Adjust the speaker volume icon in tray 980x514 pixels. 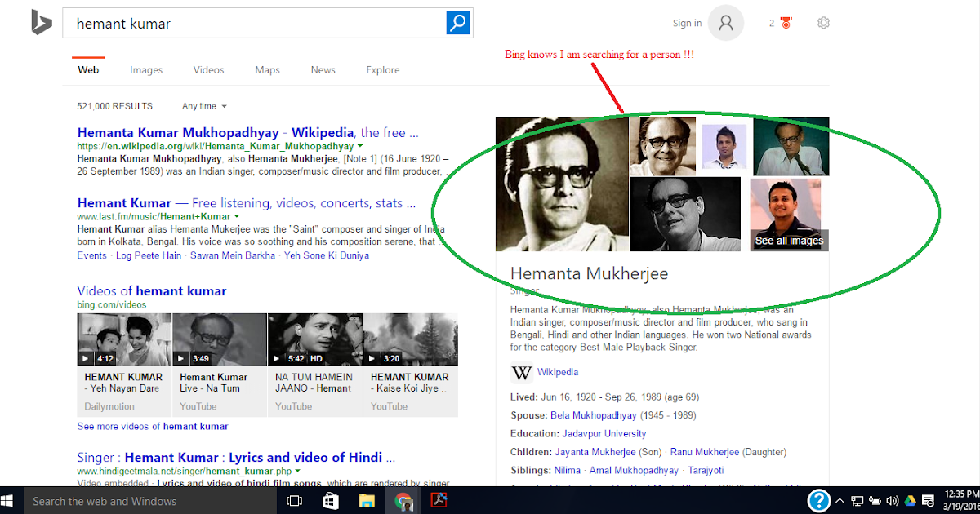(x=892, y=500)
